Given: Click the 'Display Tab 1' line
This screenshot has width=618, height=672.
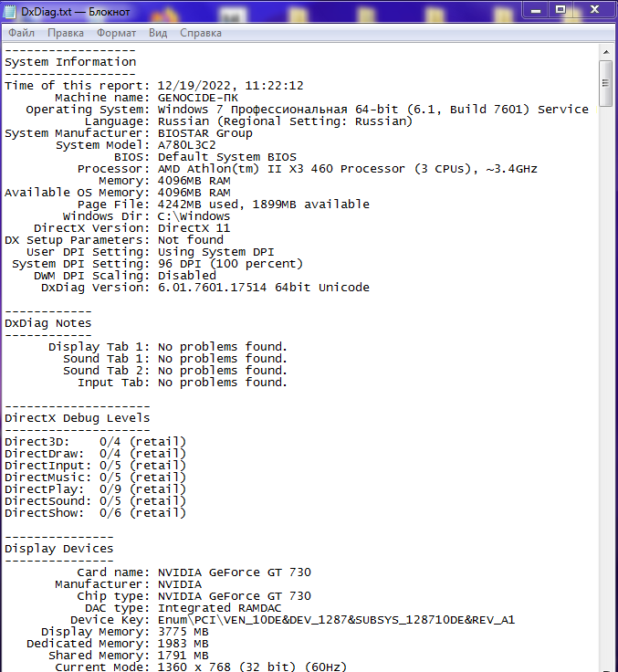Looking at the screenshot, I should click(168, 347).
